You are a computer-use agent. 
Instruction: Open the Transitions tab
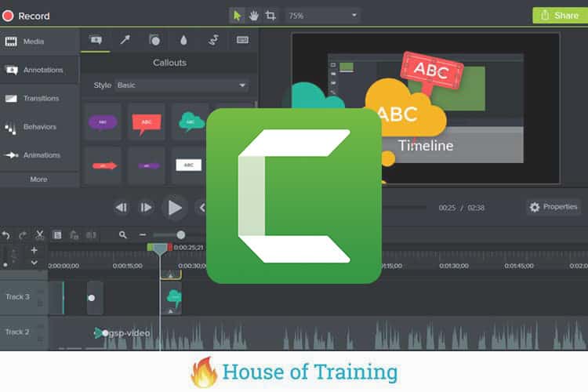(x=39, y=98)
